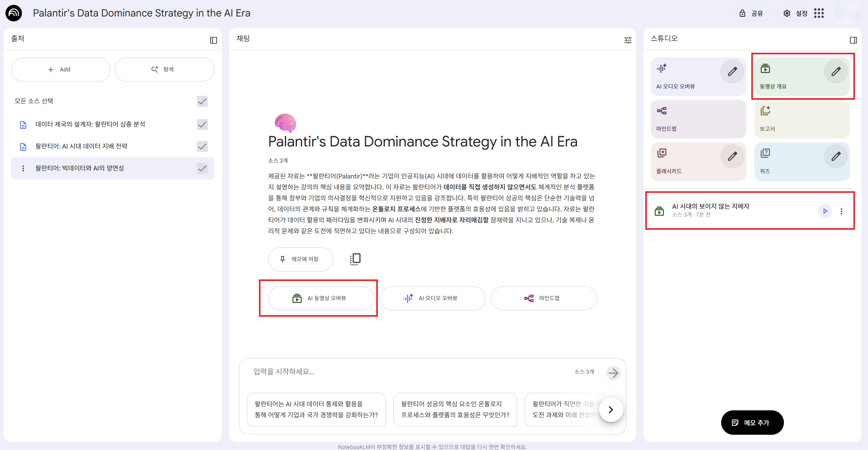Click the 메모 추가 button
This screenshot has height=450, width=868.
point(752,422)
